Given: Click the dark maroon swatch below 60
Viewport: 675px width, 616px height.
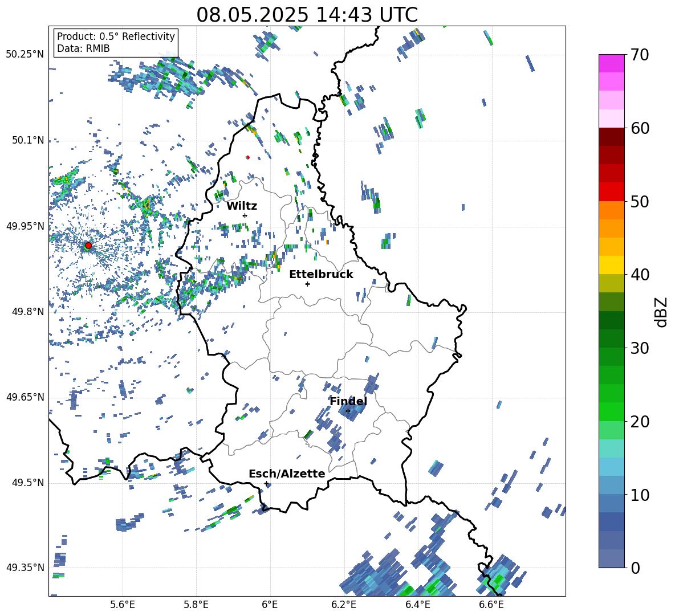Looking at the screenshot, I should point(612,137).
